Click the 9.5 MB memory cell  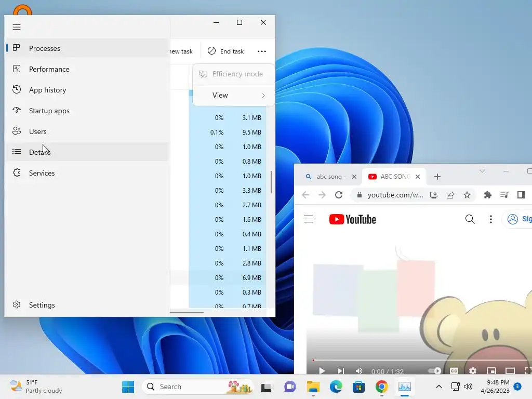251,132
